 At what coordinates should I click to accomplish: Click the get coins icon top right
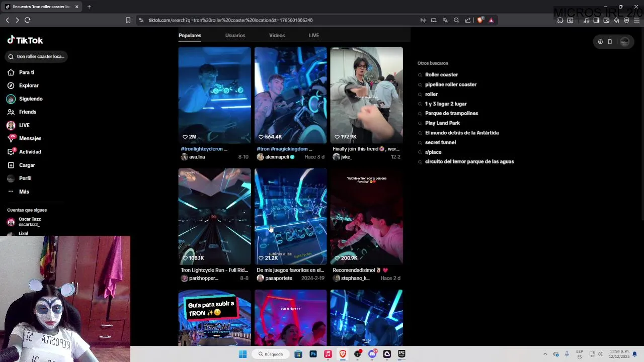(x=600, y=42)
